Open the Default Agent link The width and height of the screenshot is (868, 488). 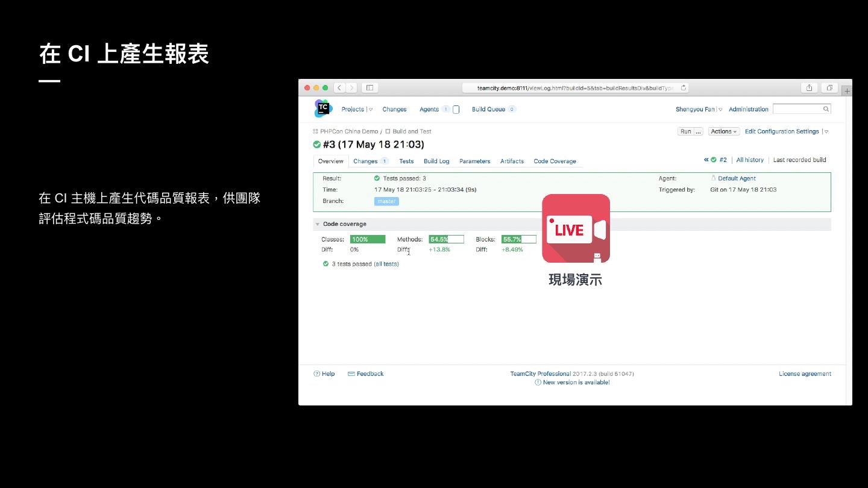737,179
